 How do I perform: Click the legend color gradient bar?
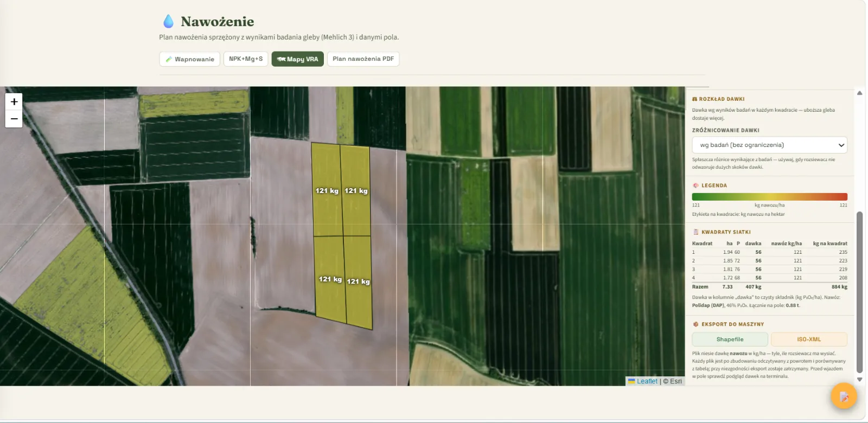(x=769, y=197)
